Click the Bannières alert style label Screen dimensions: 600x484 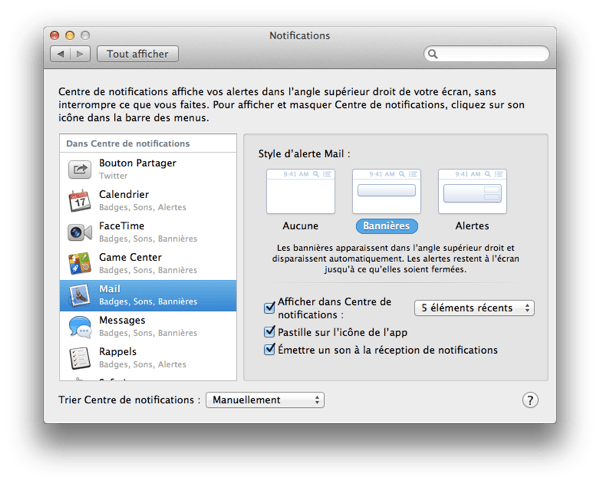386,227
